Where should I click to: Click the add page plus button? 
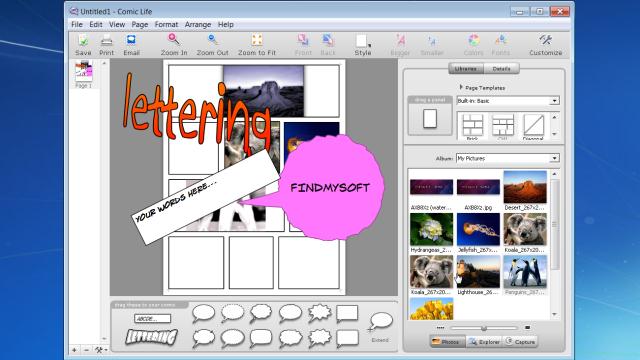(74, 350)
